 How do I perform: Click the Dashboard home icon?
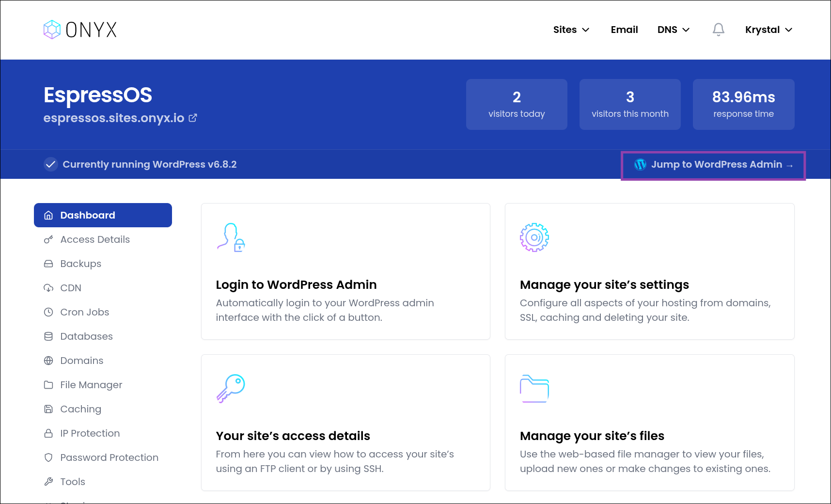pyautogui.click(x=48, y=215)
